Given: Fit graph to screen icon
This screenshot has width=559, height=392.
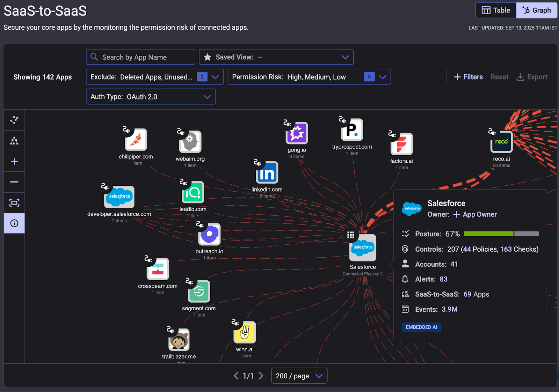Looking at the screenshot, I should pyautogui.click(x=14, y=202).
